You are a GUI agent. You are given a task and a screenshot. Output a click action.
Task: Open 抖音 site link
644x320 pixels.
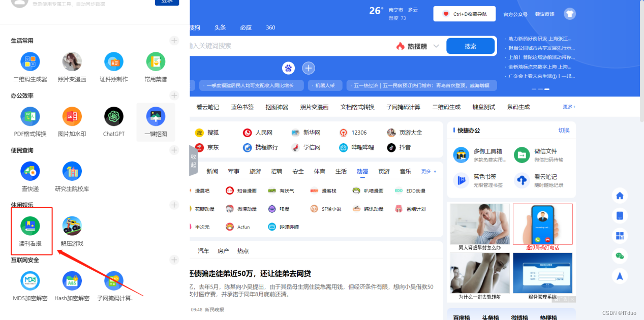coord(399,147)
